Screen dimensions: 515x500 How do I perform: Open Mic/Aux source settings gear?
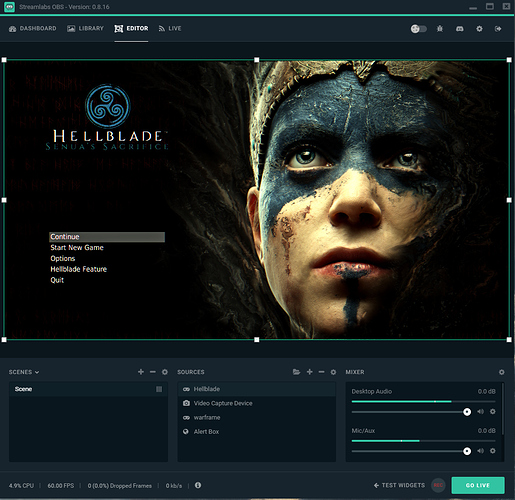pos(493,451)
